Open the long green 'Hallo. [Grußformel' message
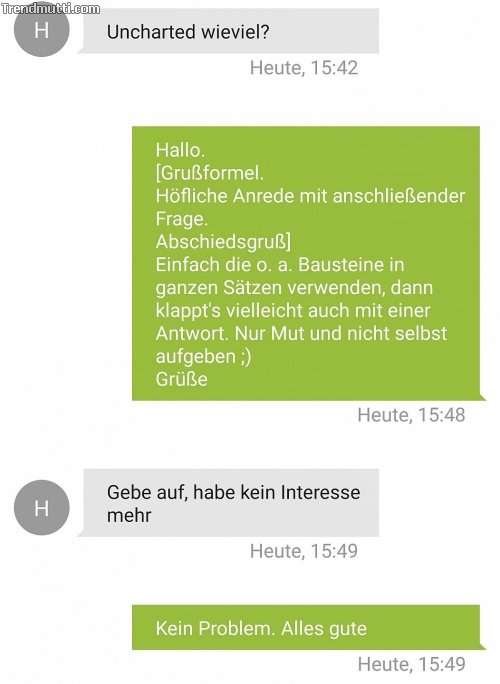Viewport: 500px width, 684px height. [x=306, y=263]
